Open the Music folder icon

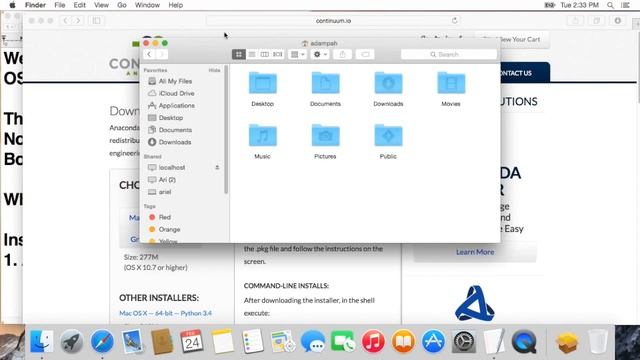click(x=262, y=135)
